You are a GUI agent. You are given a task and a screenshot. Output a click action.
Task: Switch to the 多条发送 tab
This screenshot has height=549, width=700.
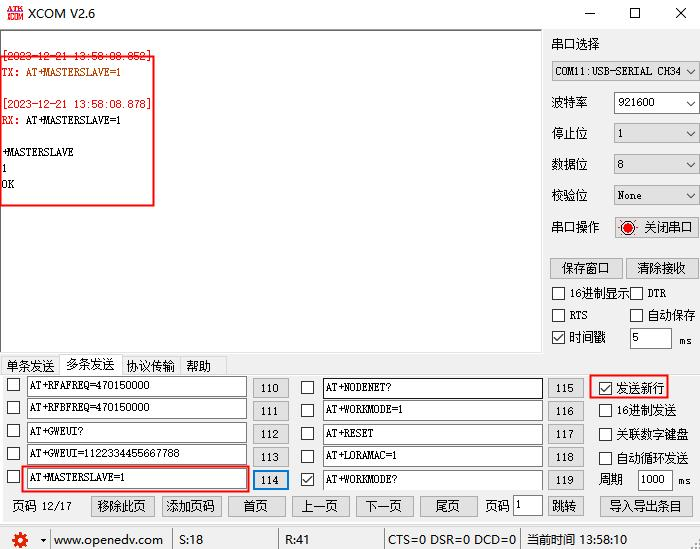pos(91,365)
